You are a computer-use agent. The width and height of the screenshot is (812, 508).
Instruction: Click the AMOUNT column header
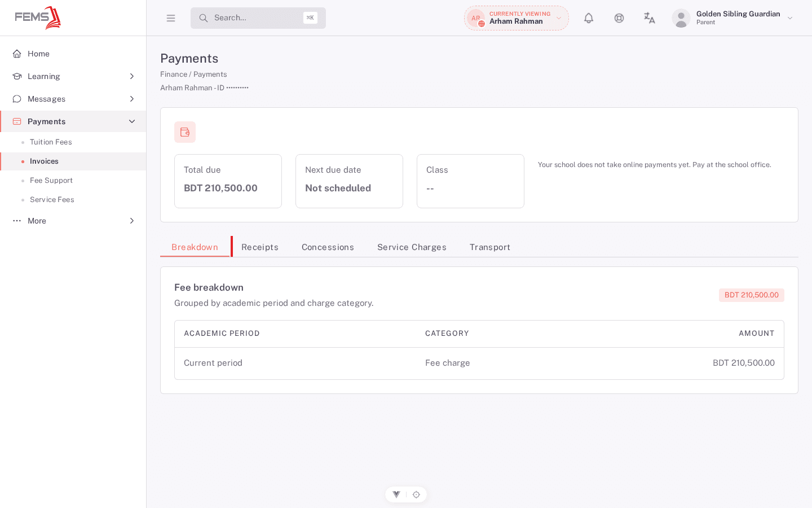pos(757,334)
